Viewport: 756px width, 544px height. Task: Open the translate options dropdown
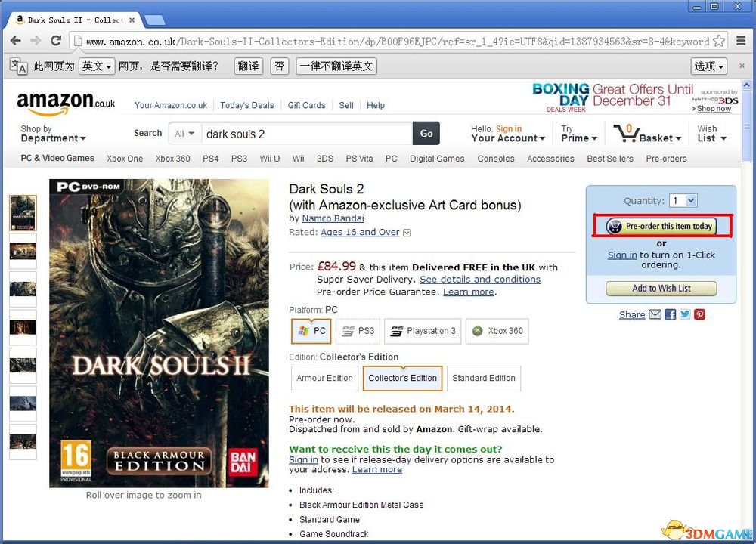click(709, 66)
